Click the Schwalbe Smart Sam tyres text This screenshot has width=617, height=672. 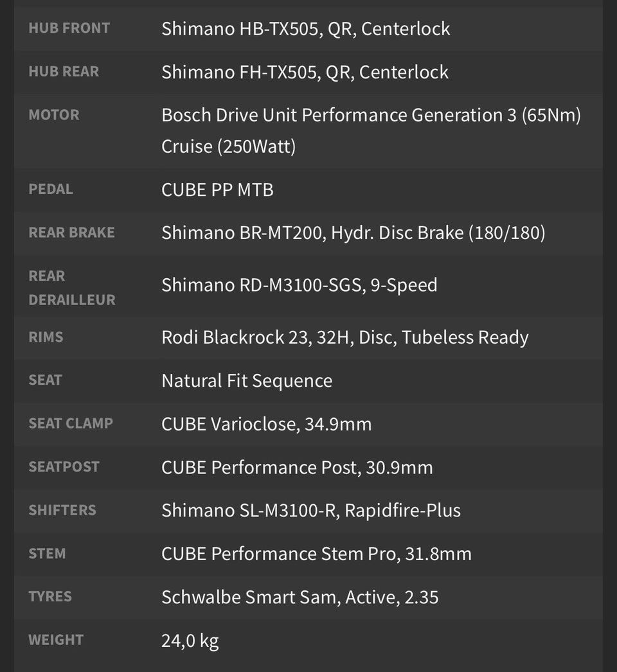pos(300,597)
